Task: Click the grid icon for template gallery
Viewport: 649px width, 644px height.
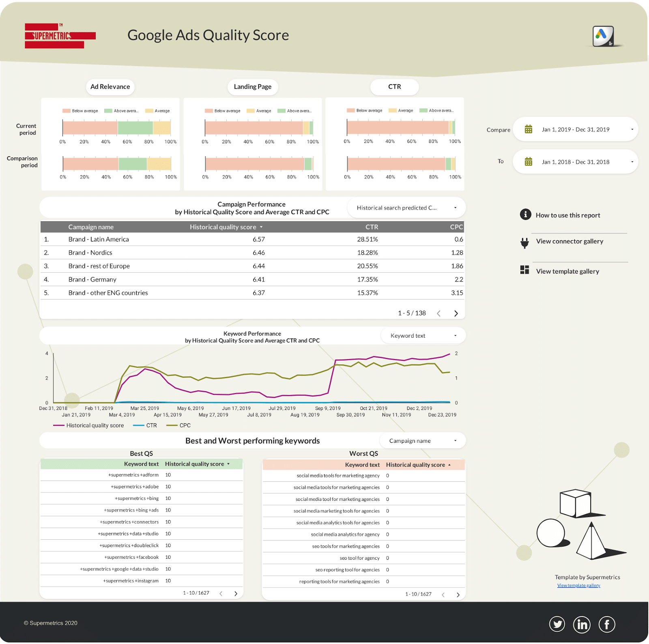Action: click(524, 270)
